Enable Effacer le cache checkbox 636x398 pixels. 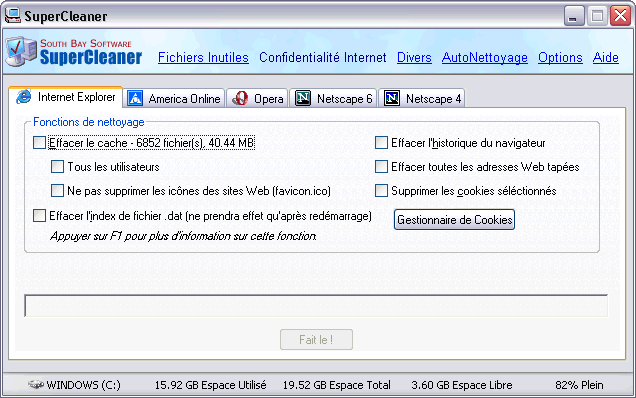(x=39, y=143)
